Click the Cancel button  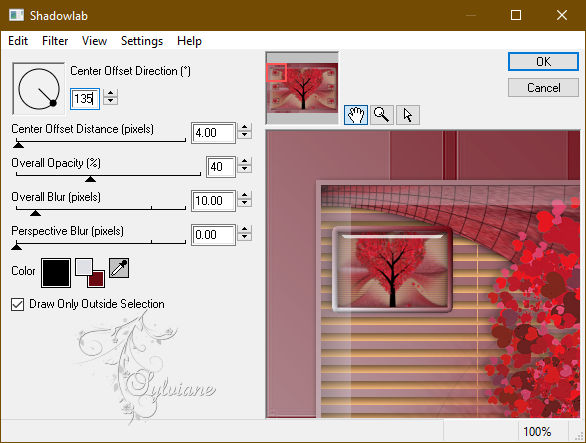point(543,88)
